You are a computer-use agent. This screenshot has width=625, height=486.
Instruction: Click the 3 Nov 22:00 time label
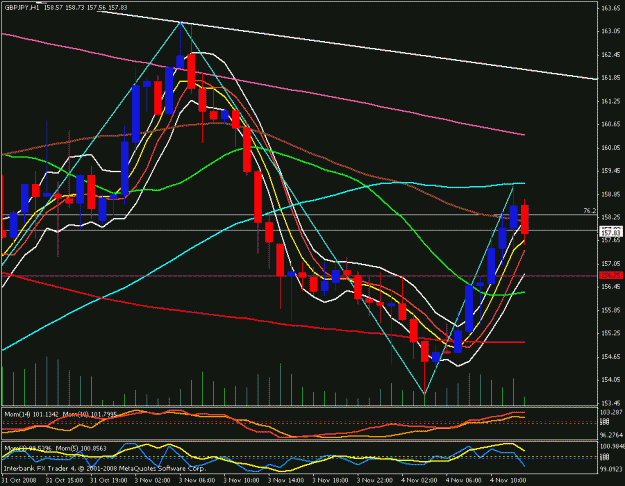[376, 480]
